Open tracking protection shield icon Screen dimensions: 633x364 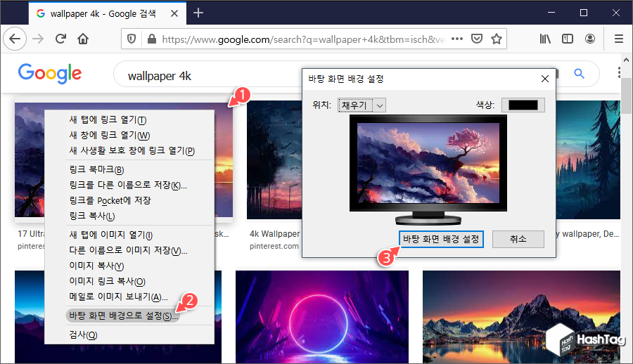click(x=132, y=39)
